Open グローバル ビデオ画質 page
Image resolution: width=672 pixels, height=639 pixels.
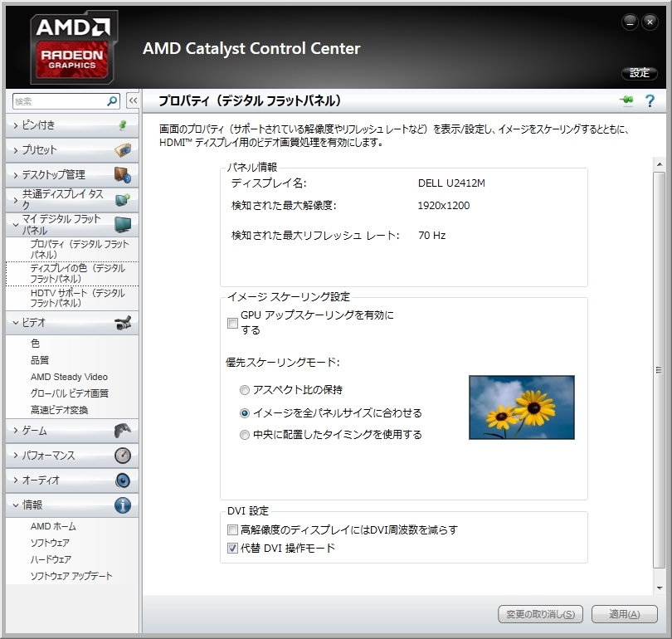(x=70, y=393)
